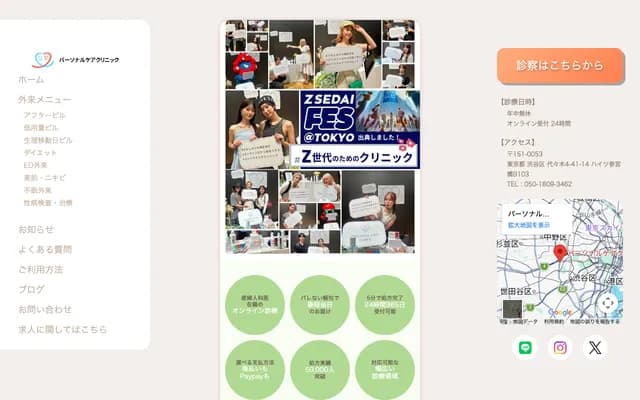Select ED外来 submenu item
640x400 pixels.
(36, 165)
